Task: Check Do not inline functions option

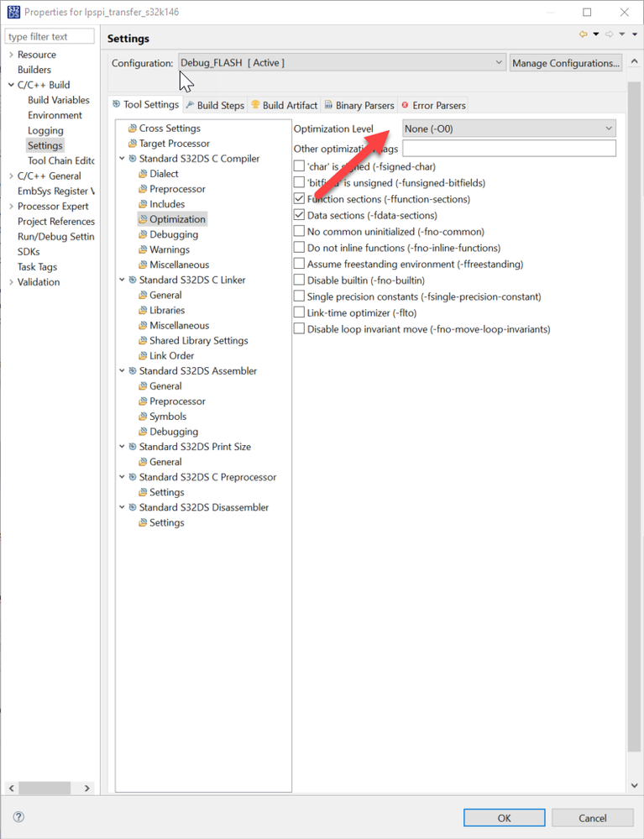Action: [x=299, y=248]
